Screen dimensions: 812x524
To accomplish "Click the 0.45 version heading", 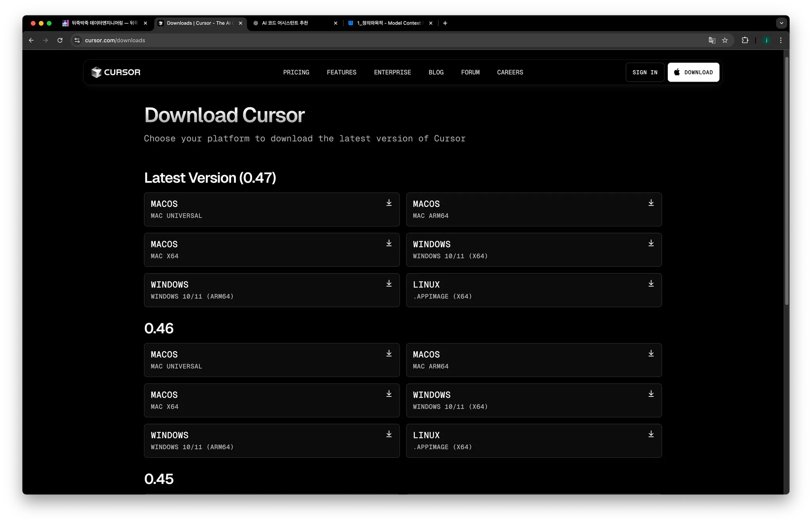I will click(x=159, y=479).
